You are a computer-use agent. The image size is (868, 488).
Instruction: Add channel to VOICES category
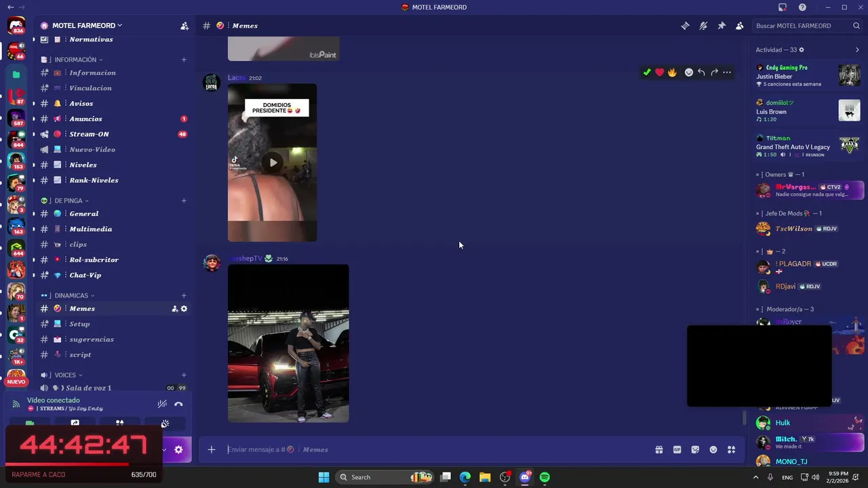tap(184, 375)
